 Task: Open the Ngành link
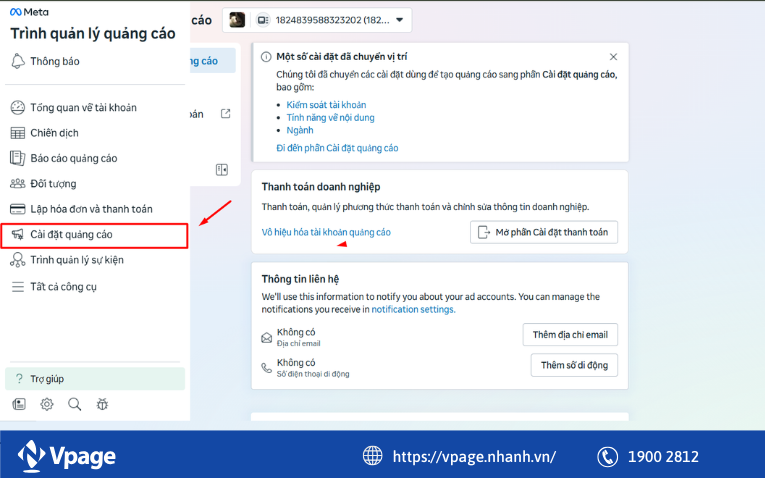pyautogui.click(x=300, y=130)
